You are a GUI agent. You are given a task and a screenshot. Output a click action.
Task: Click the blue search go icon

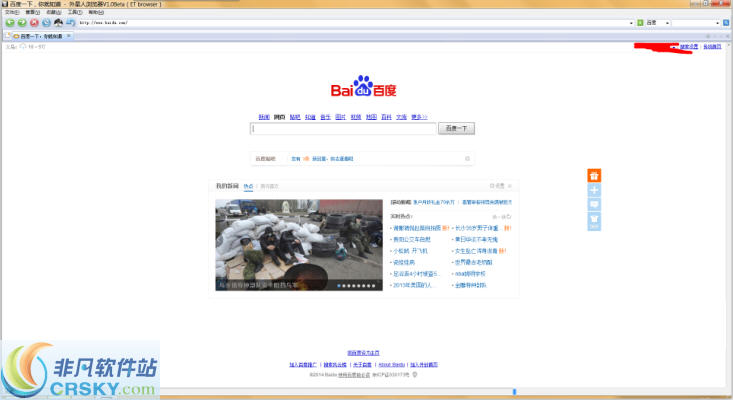[726, 22]
